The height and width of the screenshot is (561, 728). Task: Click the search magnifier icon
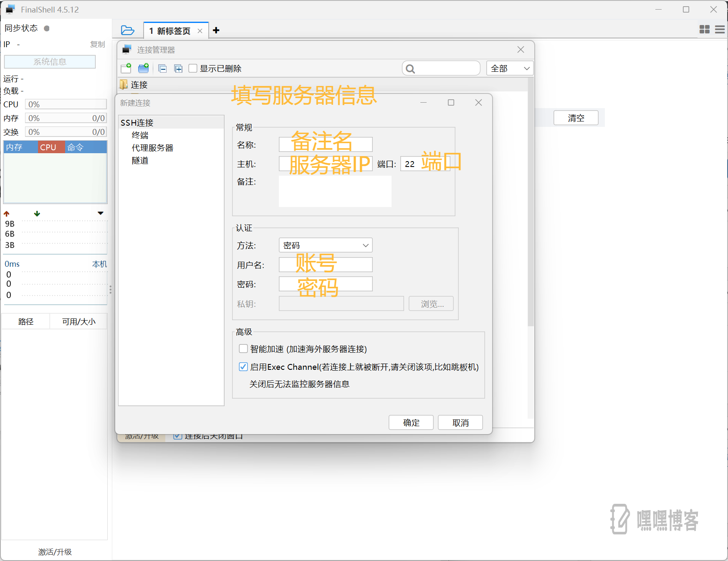[411, 69]
